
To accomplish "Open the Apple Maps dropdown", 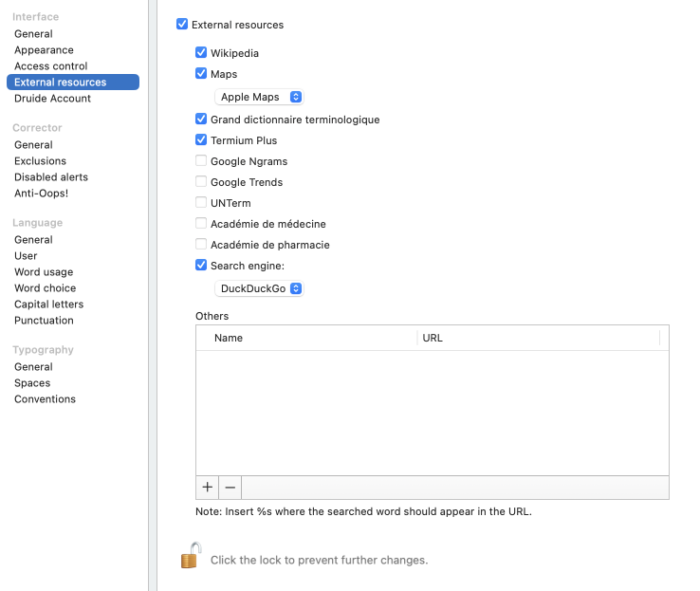I will [x=260, y=97].
